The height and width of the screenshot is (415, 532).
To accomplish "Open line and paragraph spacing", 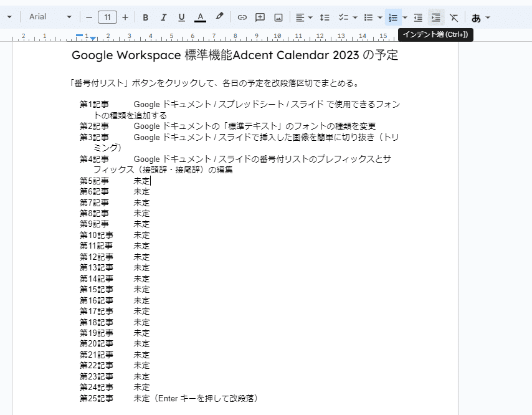I will coord(325,17).
